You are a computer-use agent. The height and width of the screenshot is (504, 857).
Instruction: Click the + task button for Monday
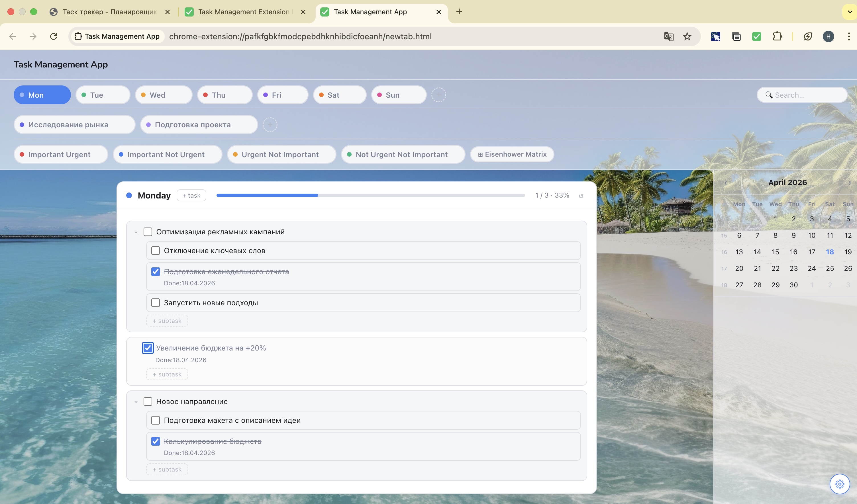(191, 195)
